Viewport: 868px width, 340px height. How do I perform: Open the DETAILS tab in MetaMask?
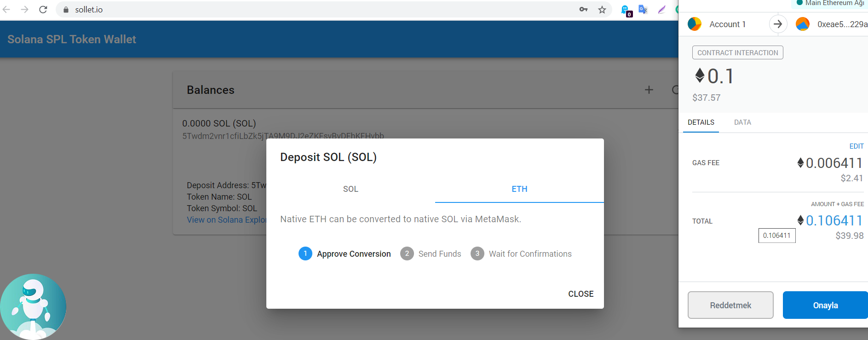[701, 122]
